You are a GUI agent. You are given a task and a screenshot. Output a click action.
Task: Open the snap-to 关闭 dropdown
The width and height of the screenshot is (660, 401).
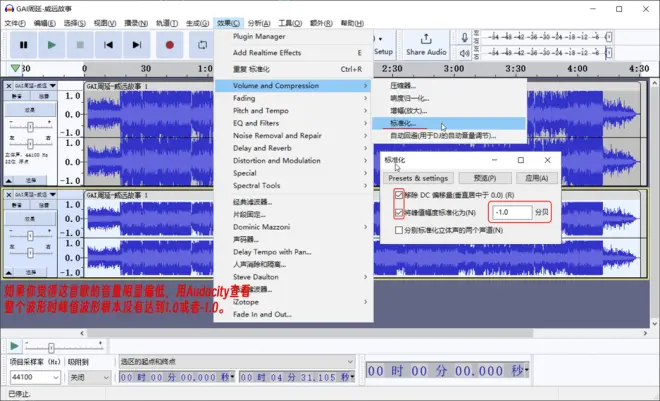(x=90, y=377)
